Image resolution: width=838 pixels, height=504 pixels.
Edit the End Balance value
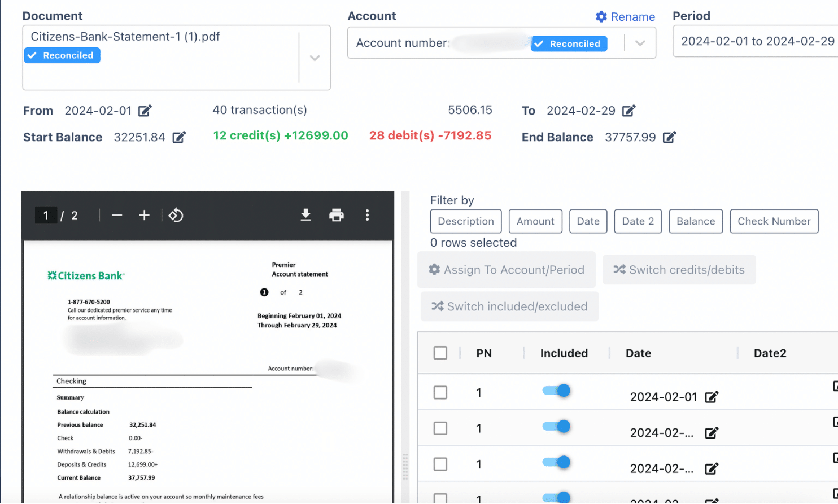point(670,137)
